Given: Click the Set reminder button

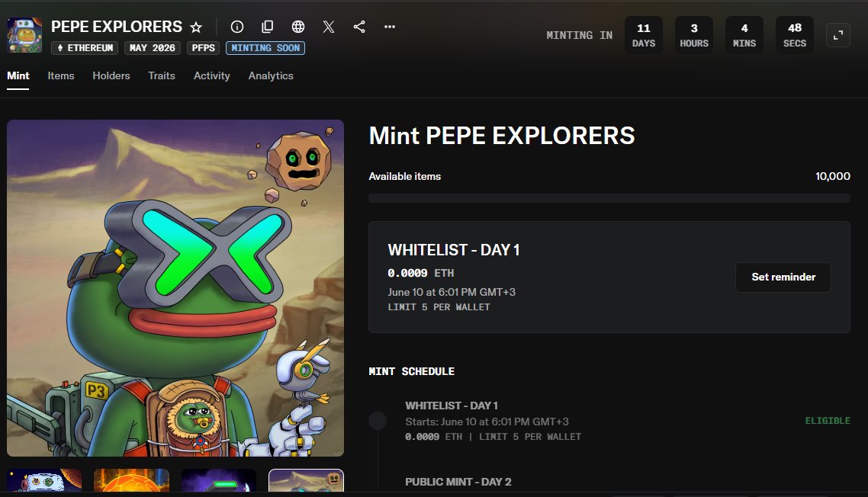Looking at the screenshot, I should pyautogui.click(x=783, y=277).
